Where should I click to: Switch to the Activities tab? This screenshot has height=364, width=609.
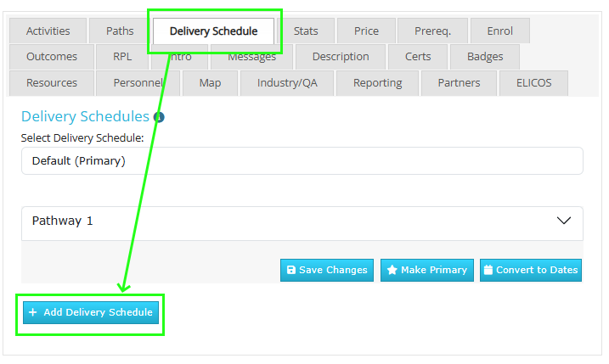tap(48, 31)
